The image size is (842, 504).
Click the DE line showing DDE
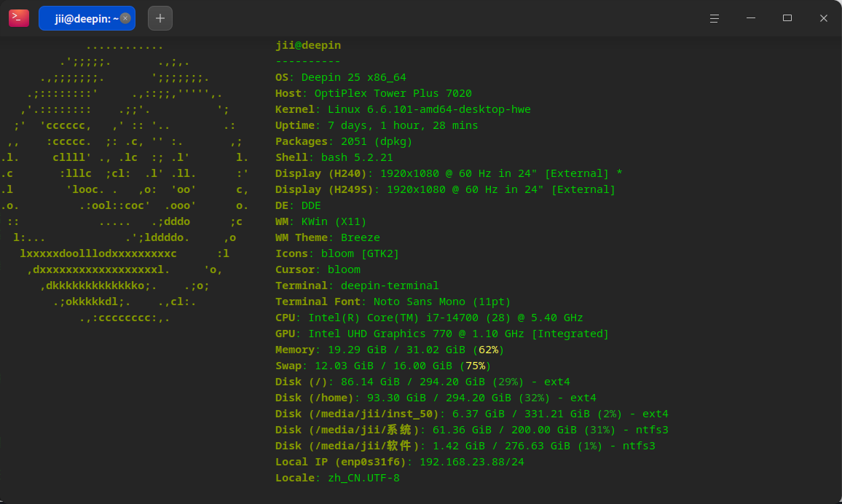(298, 205)
